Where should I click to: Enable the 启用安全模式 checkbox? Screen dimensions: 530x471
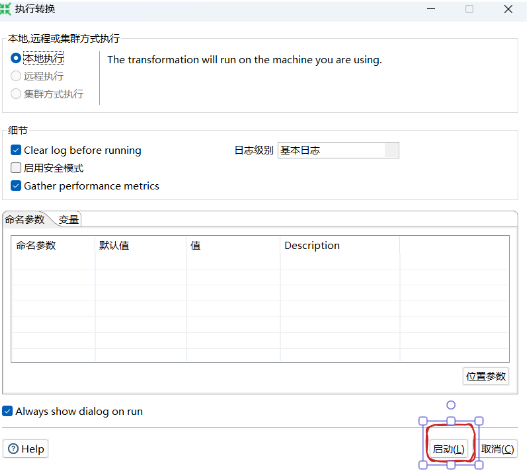coord(16,168)
